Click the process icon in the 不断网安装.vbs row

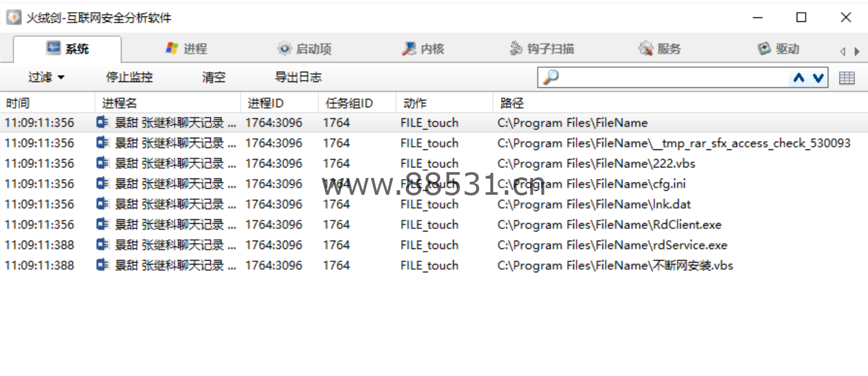[102, 265]
